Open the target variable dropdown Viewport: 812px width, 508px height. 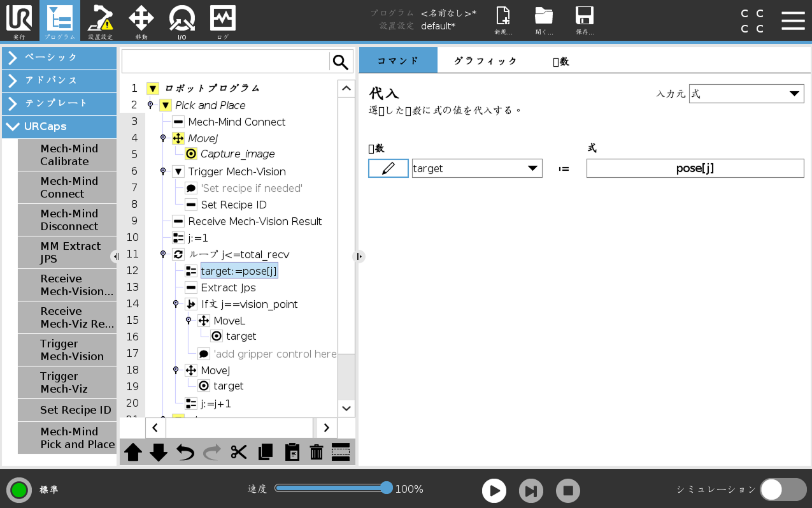[x=477, y=168]
